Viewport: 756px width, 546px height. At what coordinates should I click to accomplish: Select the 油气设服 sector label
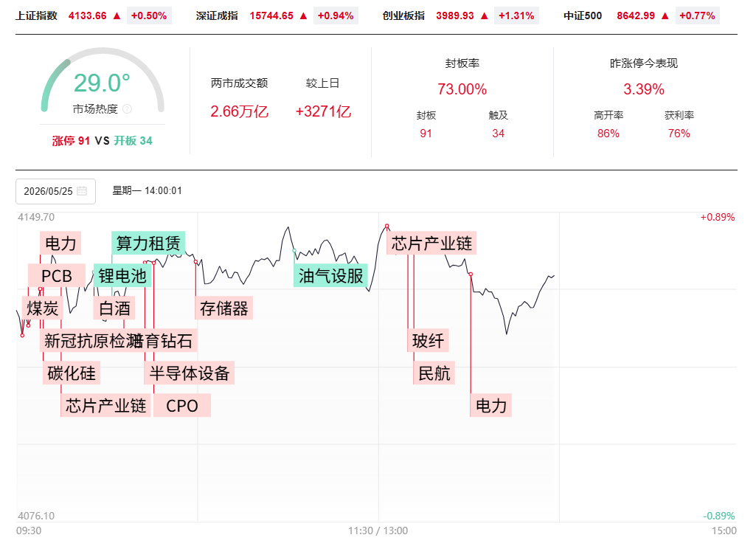tap(330, 275)
